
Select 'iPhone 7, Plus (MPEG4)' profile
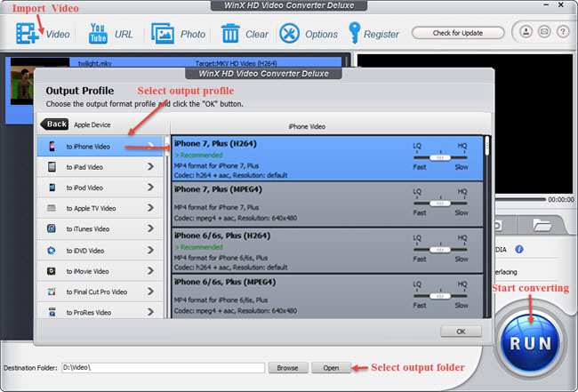[x=327, y=204]
